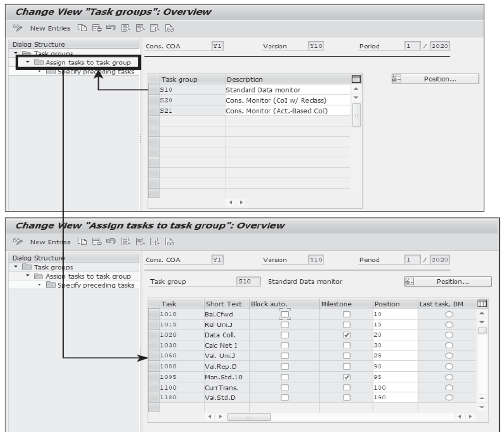Click the Delete entry icon
The width and height of the screenshot is (504, 437).
(x=97, y=28)
